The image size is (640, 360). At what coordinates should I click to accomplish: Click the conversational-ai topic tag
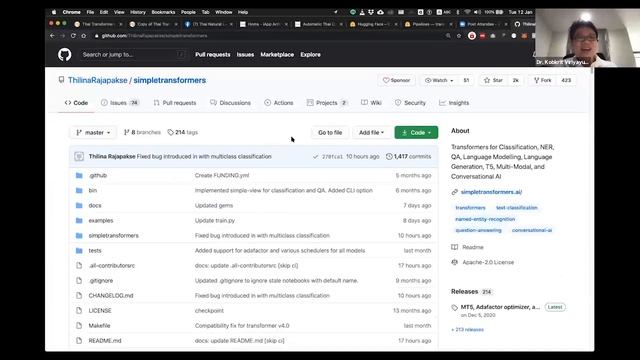tap(532, 230)
